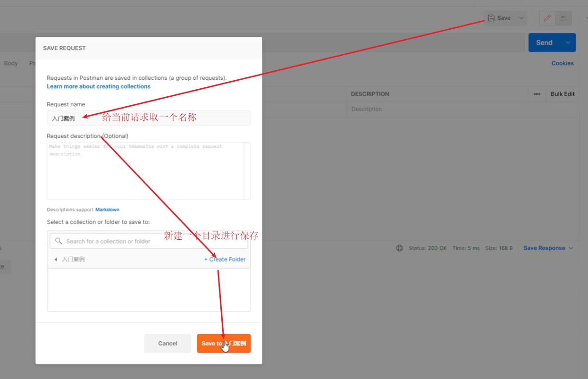Click the globe network icon
The height and width of the screenshot is (379, 588).
click(x=400, y=248)
